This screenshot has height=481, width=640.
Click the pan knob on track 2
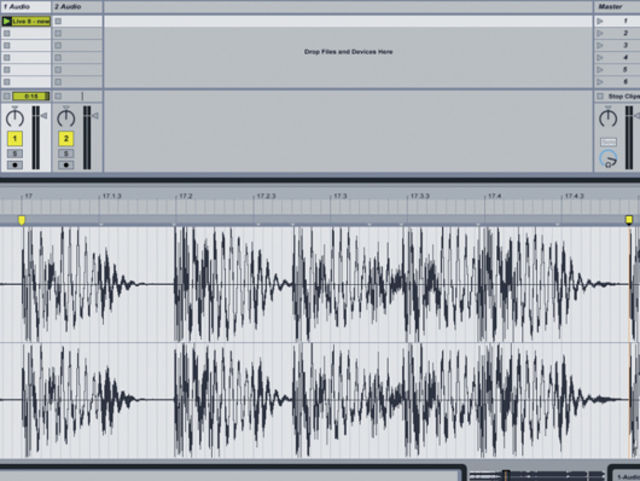coord(66,118)
